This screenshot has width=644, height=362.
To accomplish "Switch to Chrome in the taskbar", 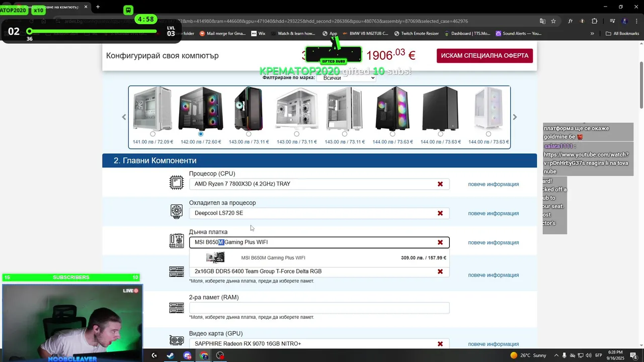I will click(204, 355).
